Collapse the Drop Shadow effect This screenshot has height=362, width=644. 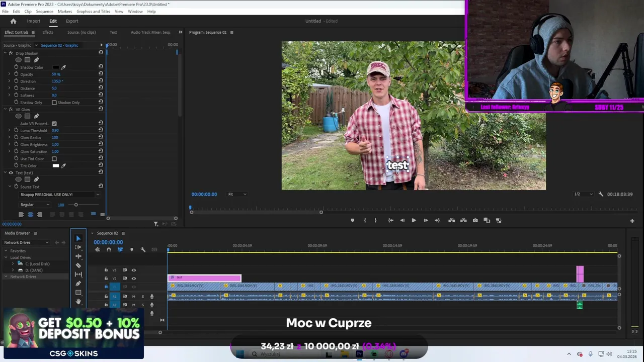click(x=5, y=53)
